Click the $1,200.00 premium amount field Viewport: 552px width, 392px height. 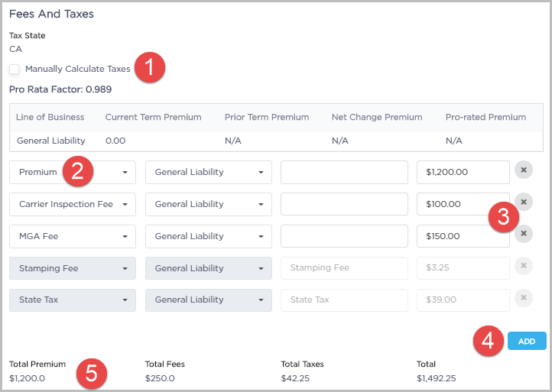463,173
